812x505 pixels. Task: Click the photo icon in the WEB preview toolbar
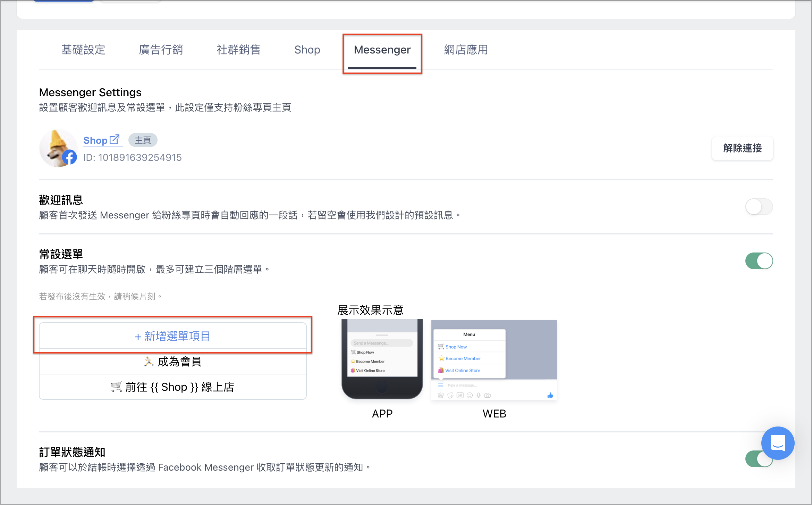click(441, 396)
